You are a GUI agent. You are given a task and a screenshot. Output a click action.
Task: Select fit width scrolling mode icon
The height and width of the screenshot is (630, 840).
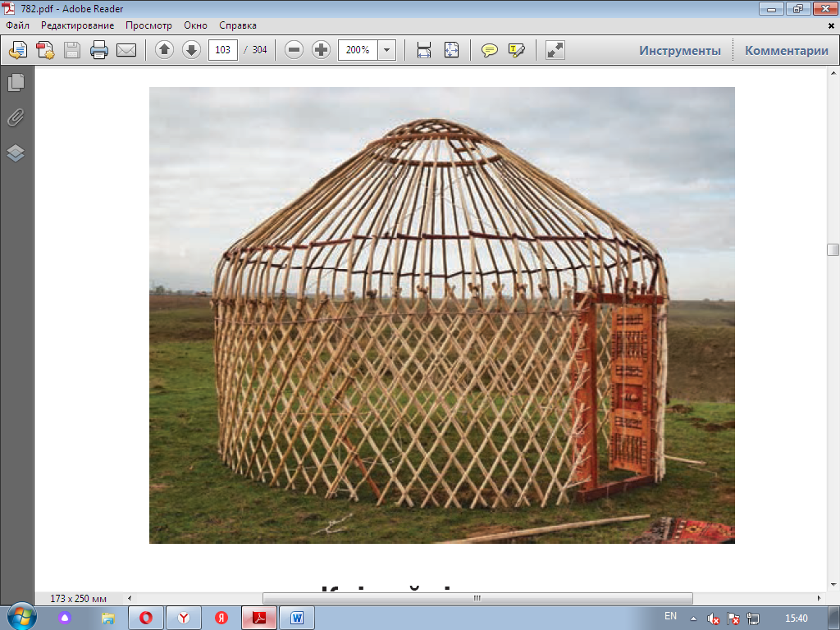(x=424, y=50)
